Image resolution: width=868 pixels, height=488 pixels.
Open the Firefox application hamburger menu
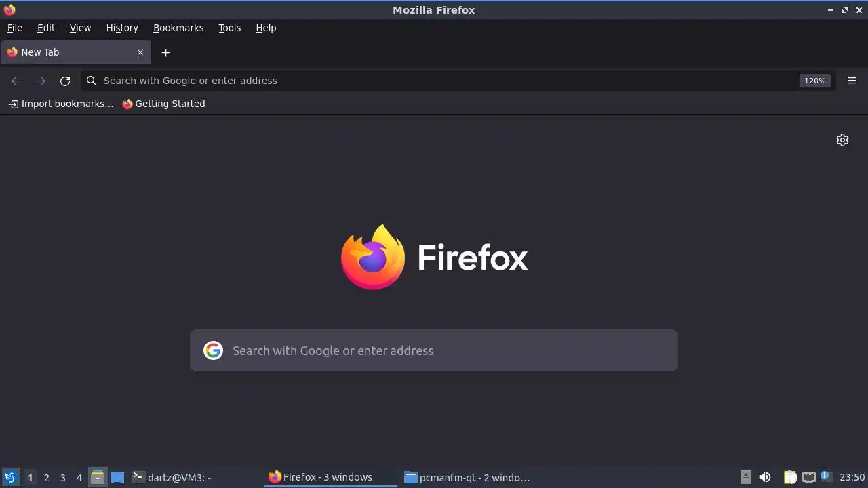(x=852, y=81)
